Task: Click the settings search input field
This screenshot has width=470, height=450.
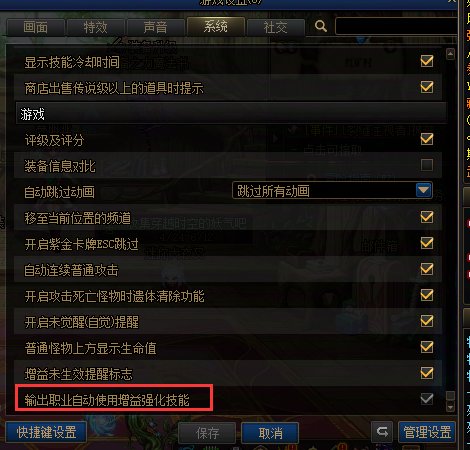Action: (396, 27)
